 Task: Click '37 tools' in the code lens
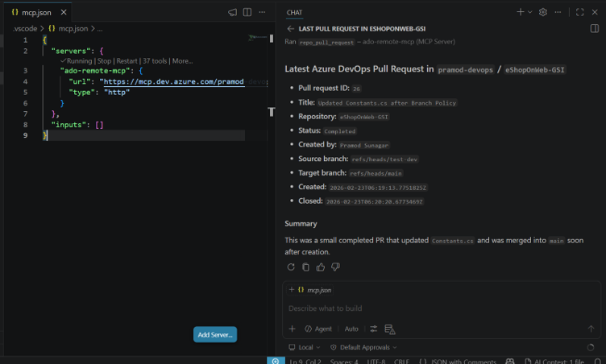click(x=155, y=61)
